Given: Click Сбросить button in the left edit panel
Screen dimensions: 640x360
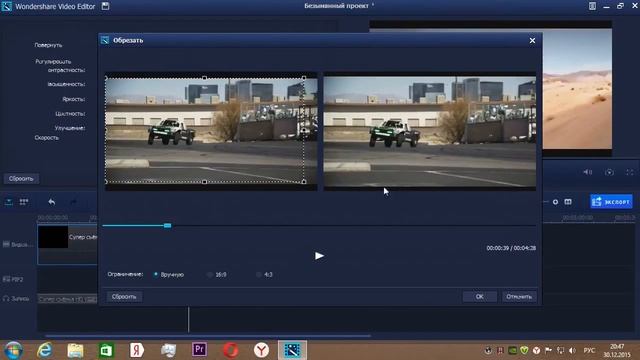Looking at the screenshot, I should click(x=21, y=179).
